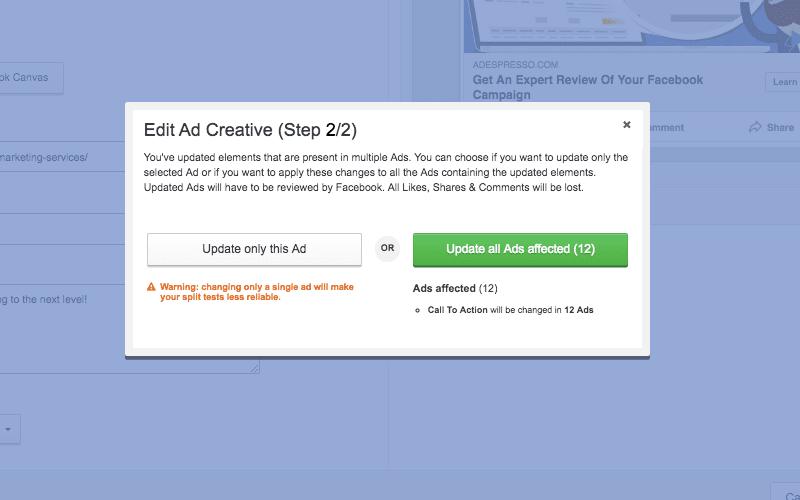The width and height of the screenshot is (800, 500).
Task: Click the bullet before Call To Action
Action: tap(417, 311)
